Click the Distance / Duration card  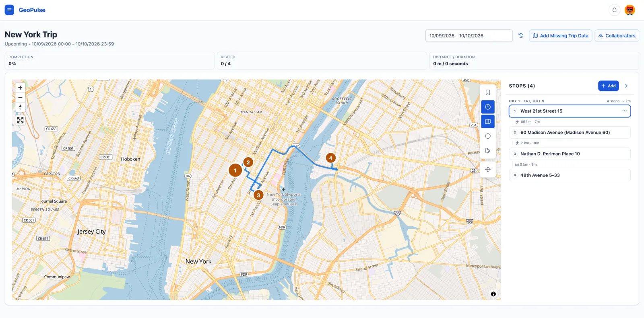(x=534, y=61)
